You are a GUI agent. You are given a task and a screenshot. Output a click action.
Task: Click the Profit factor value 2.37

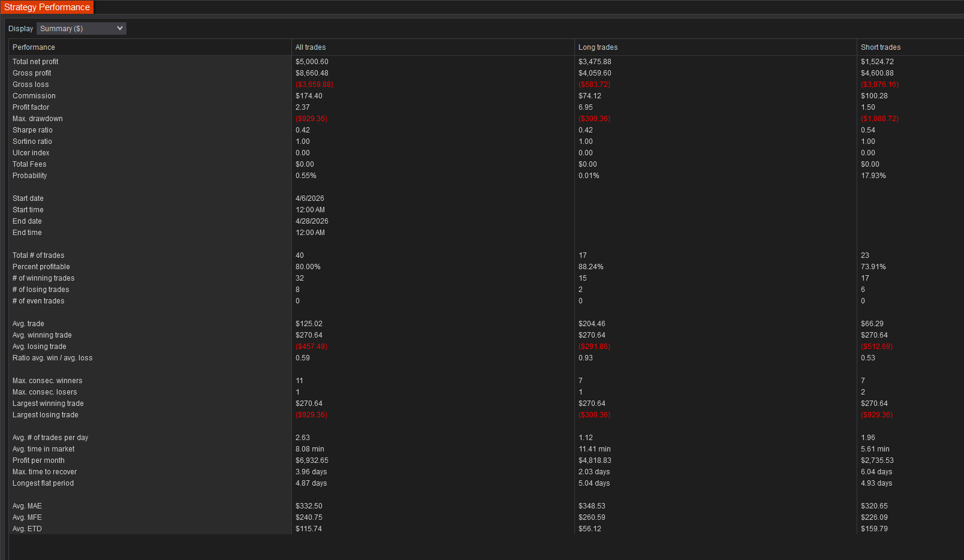303,107
